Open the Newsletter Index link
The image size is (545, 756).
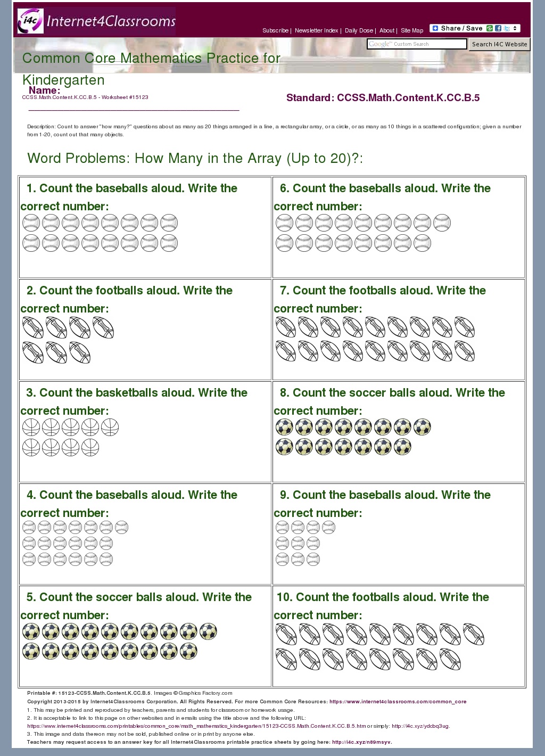pyautogui.click(x=316, y=31)
